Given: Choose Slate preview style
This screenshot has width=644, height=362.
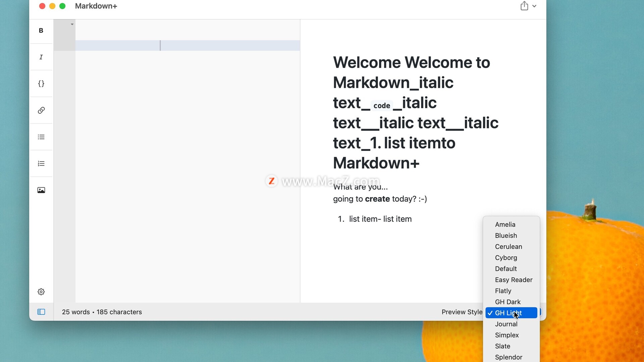Looking at the screenshot, I should point(511,346).
